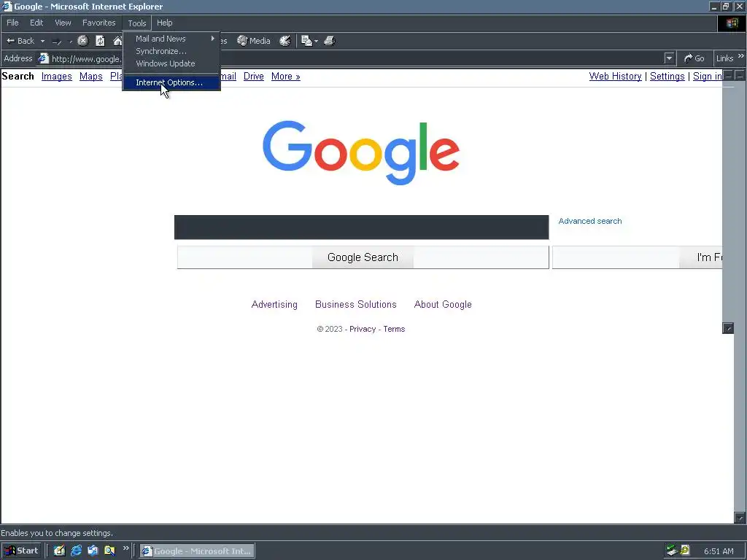Open the Terms link
Viewport: 747px width, 560px height.
(x=394, y=329)
